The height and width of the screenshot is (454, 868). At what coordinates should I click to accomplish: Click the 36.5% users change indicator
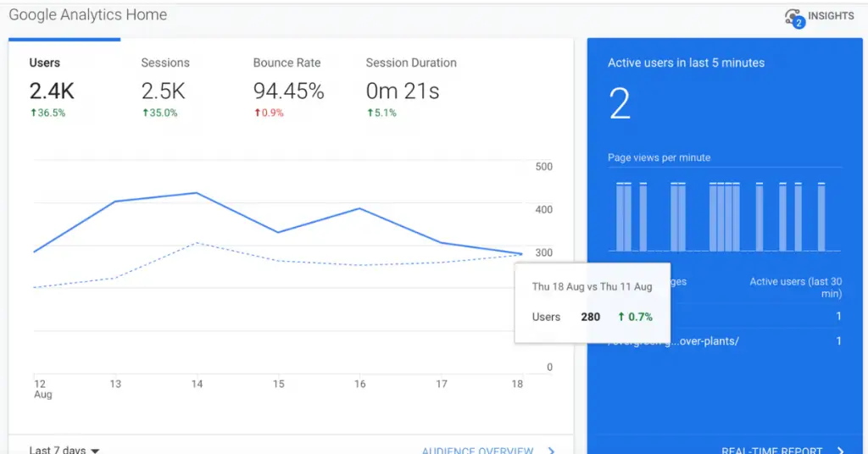coord(47,113)
